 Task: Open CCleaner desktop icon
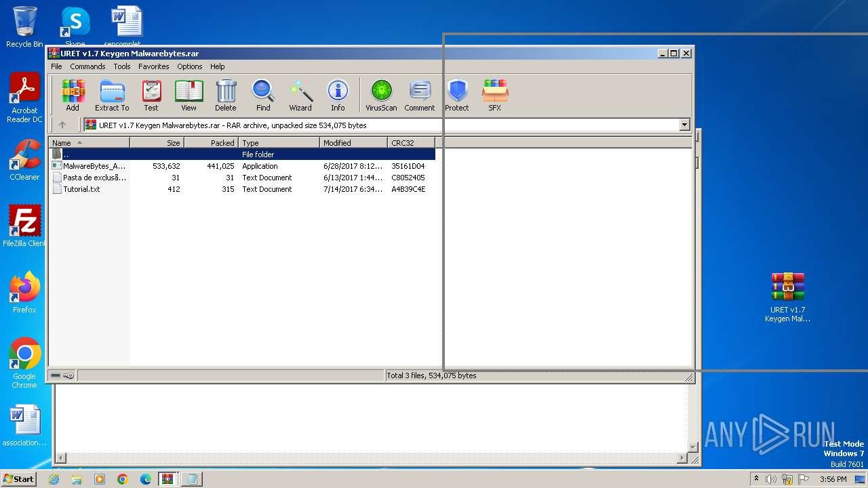click(x=24, y=161)
